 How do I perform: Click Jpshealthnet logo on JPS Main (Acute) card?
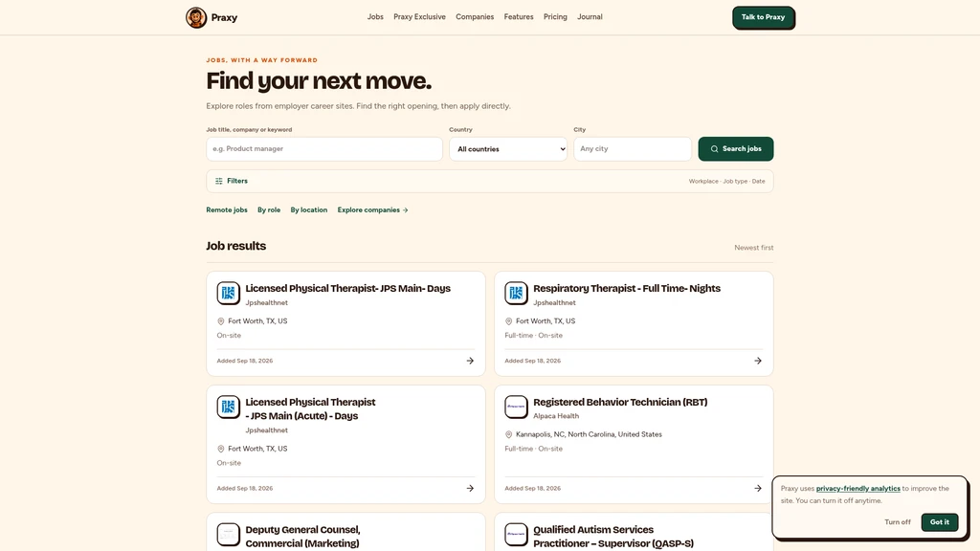[228, 407]
